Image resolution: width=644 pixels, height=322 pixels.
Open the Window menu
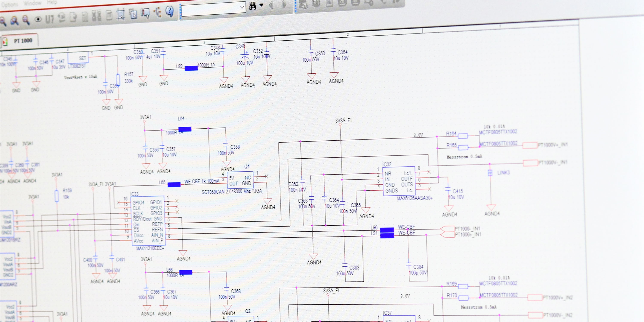tap(32, 3)
